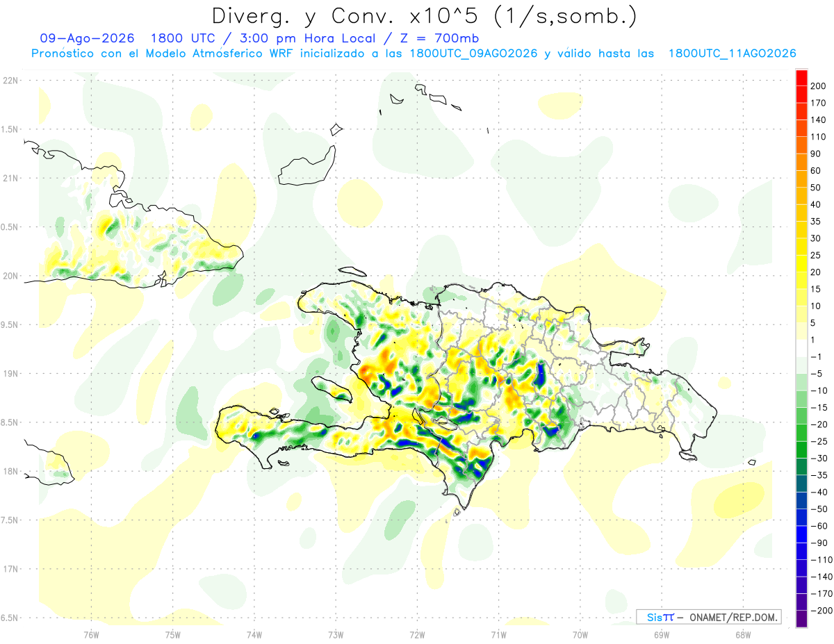Click the '200' colorbar value
Screen dimensions: 834x644
(819, 86)
